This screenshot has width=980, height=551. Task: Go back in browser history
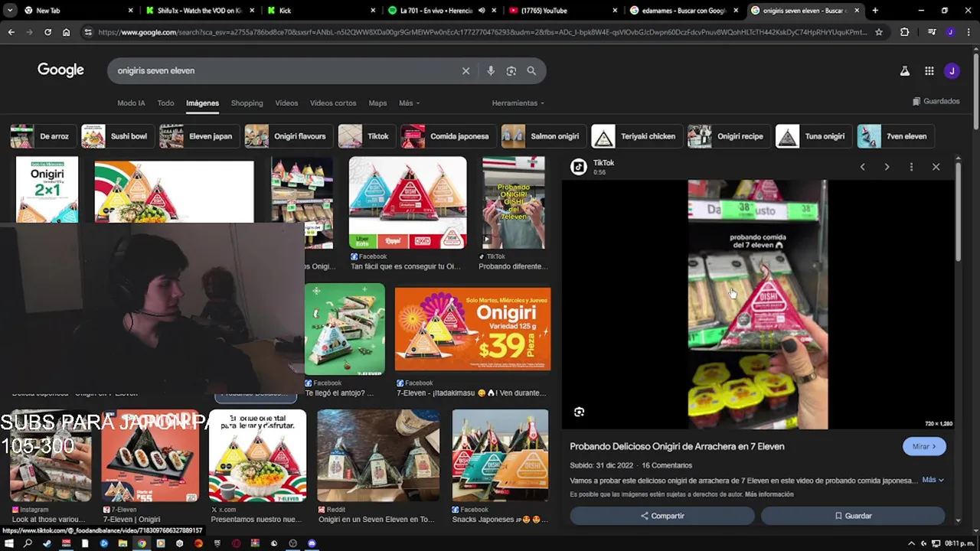click(11, 32)
